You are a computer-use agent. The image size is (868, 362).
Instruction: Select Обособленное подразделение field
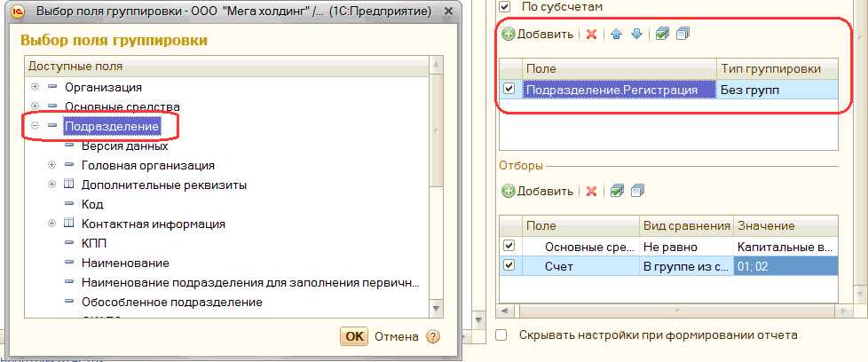pos(171,303)
